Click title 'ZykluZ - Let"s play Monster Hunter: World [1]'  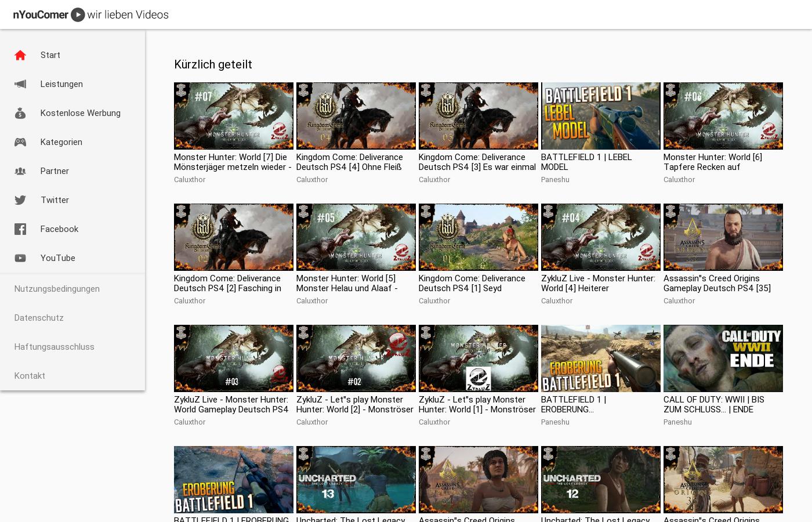pos(477,404)
